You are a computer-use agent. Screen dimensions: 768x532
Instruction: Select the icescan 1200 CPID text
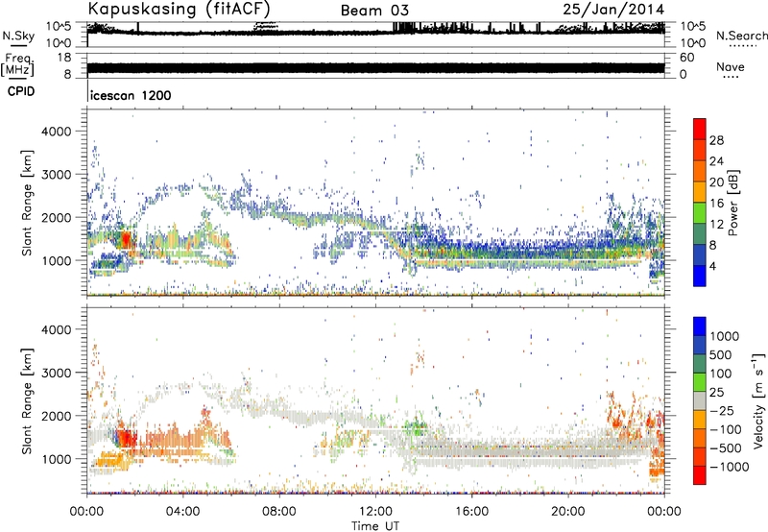point(131,95)
